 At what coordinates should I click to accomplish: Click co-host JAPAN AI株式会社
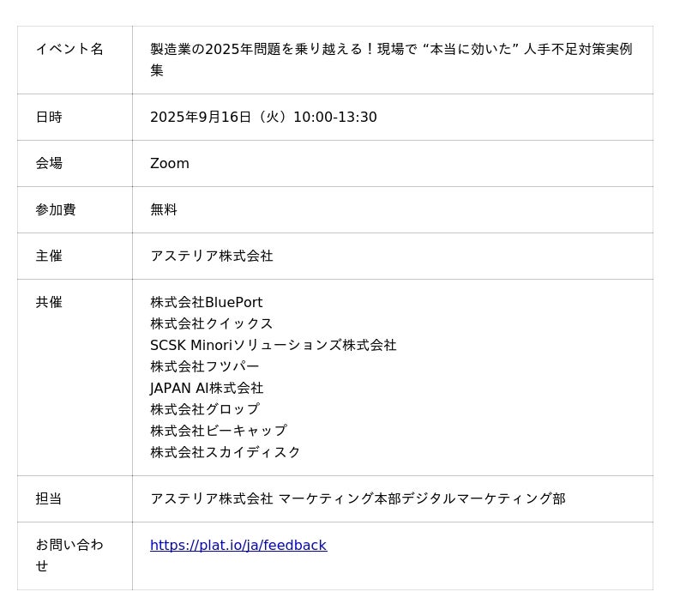click(207, 388)
